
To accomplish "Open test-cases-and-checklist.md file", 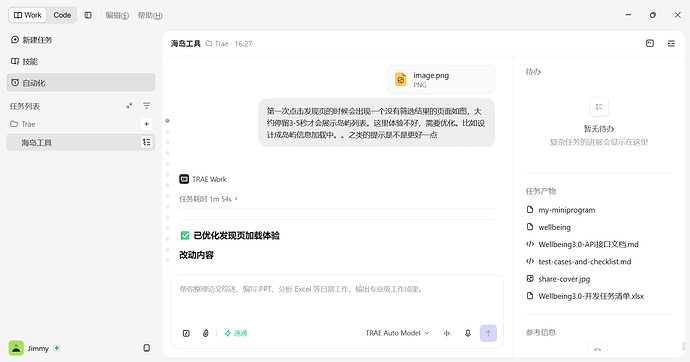I will pos(579,261).
